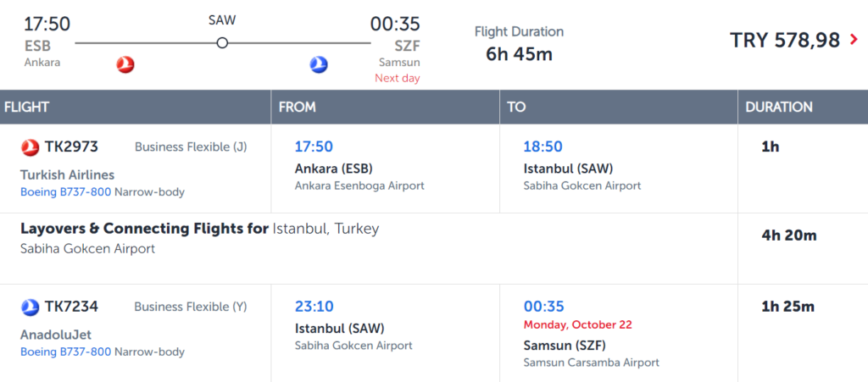Click the blue AnadoluJet logo in summary

pos(319,64)
